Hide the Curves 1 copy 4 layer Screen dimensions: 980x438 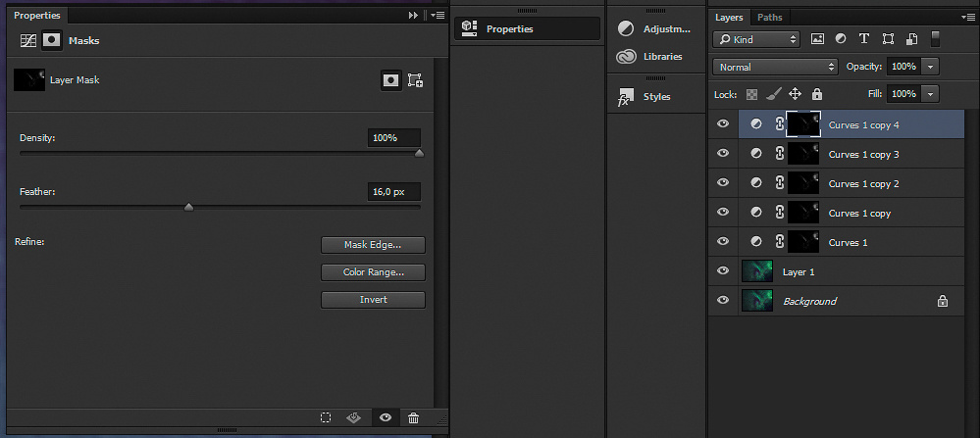click(723, 124)
